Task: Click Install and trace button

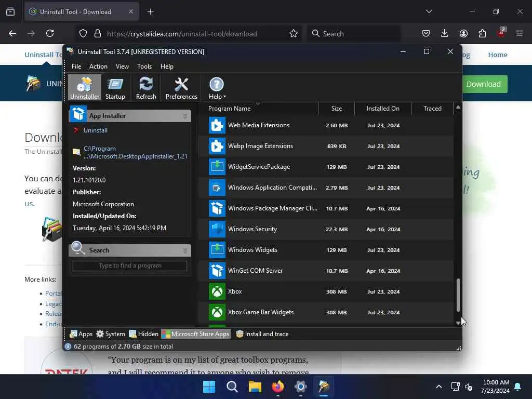Action: (262, 334)
